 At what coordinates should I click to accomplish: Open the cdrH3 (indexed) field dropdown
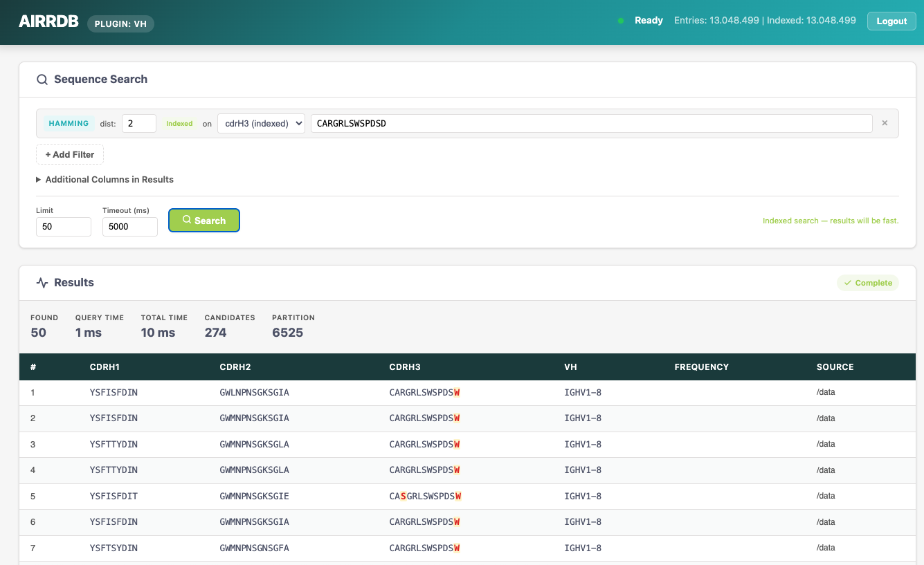pos(261,122)
